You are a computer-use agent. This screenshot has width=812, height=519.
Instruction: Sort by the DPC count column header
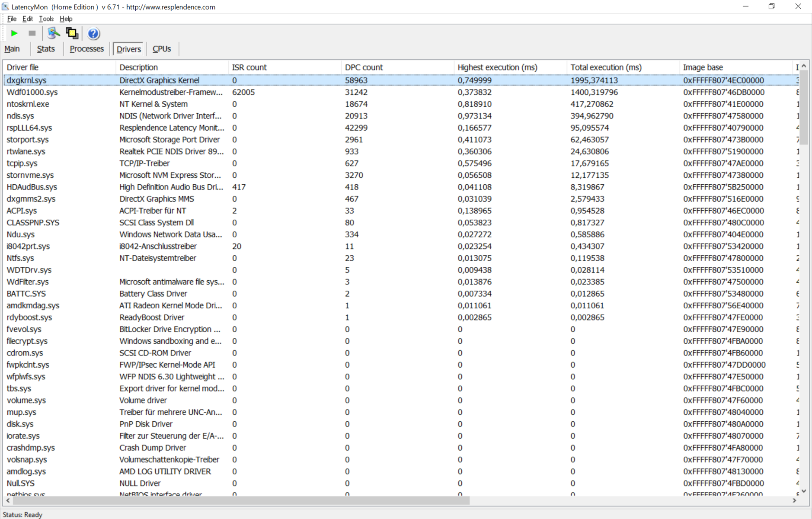point(398,67)
